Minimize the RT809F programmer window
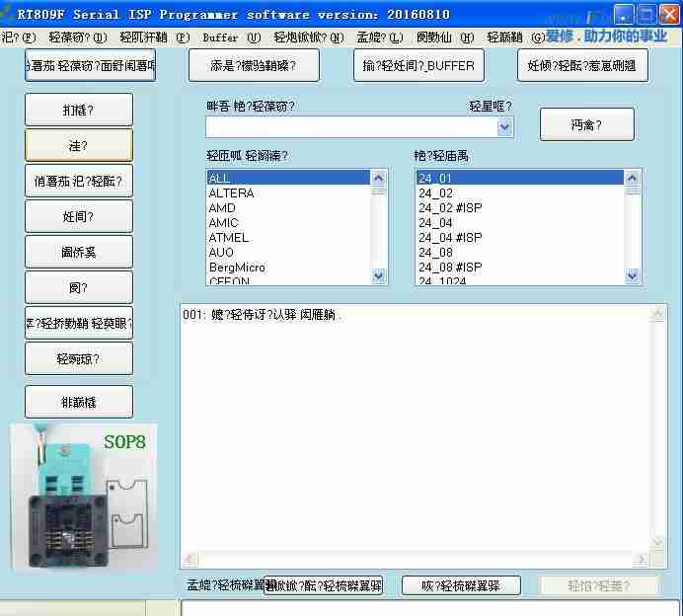This screenshot has width=683, height=616. coord(624,15)
